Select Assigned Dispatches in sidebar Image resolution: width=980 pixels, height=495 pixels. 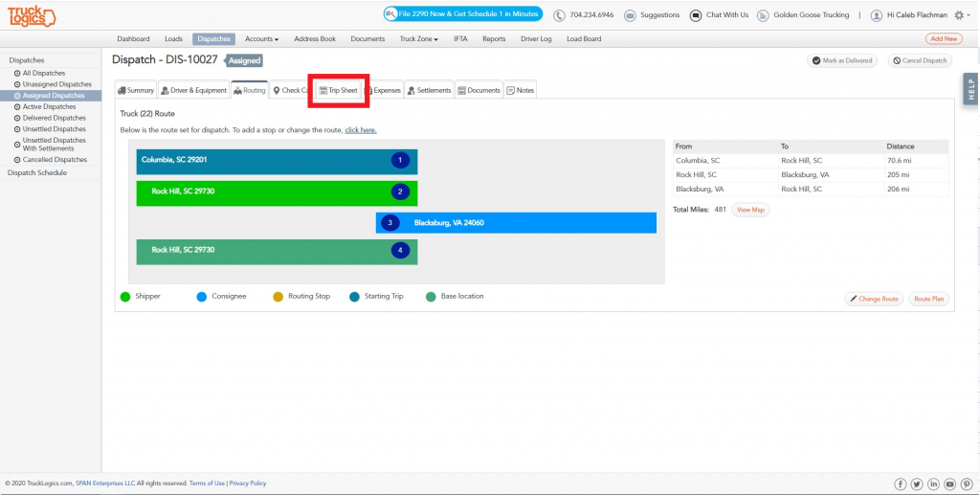(51, 96)
